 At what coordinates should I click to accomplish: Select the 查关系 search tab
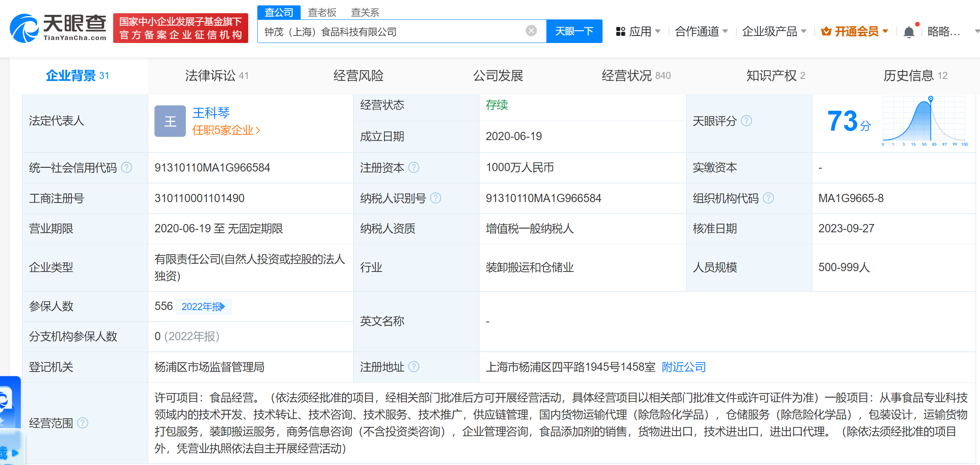[x=365, y=12]
